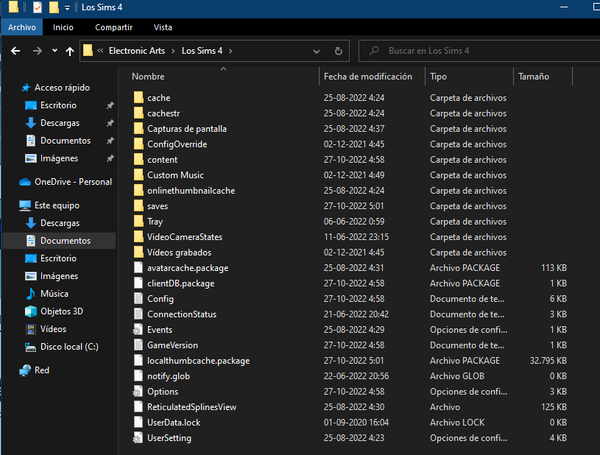600x455 pixels.
Task: Open Objetos 3D in the sidebar
Action: (x=62, y=311)
